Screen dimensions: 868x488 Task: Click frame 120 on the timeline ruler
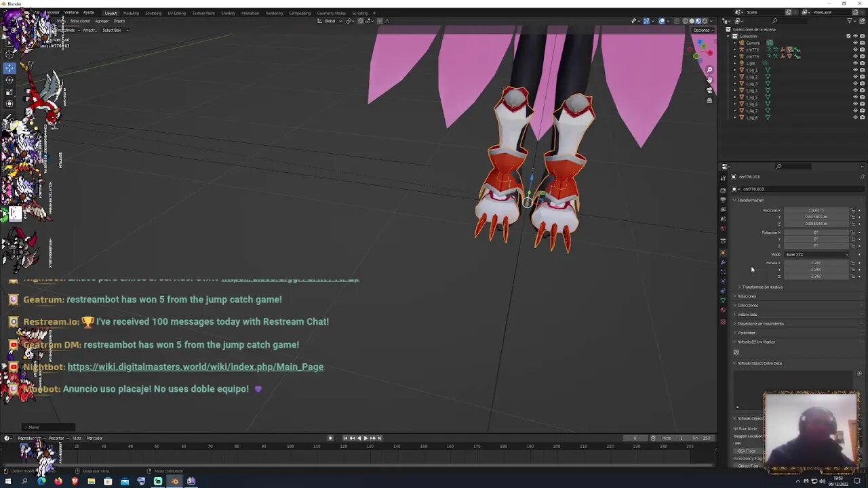[343, 446]
